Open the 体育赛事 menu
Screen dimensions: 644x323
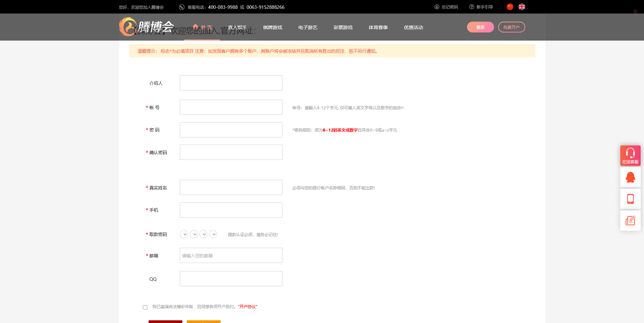tap(378, 27)
